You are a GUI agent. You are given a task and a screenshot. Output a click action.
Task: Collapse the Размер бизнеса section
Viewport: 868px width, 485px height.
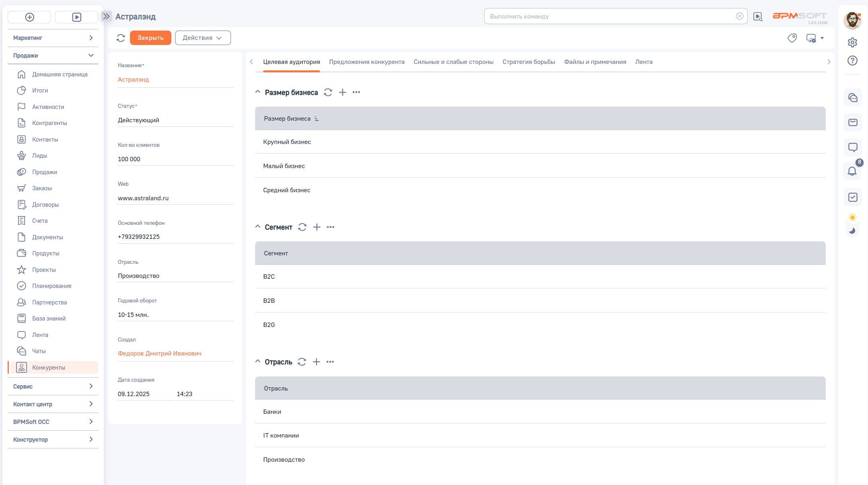coord(258,92)
